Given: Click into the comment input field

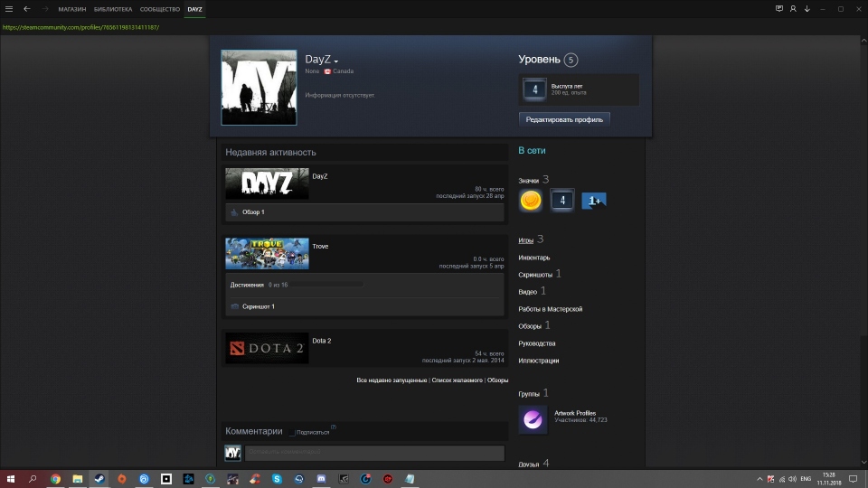Looking at the screenshot, I should click(x=374, y=453).
